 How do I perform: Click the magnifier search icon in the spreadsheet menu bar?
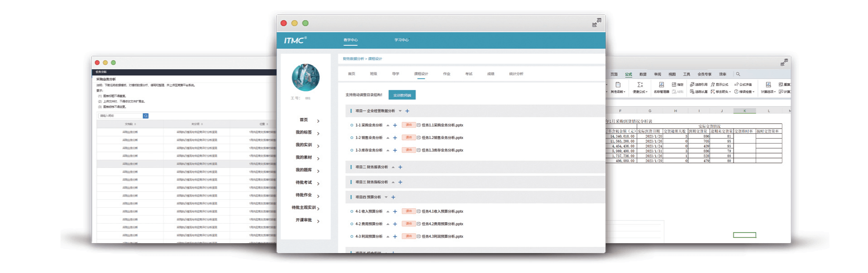738,74
